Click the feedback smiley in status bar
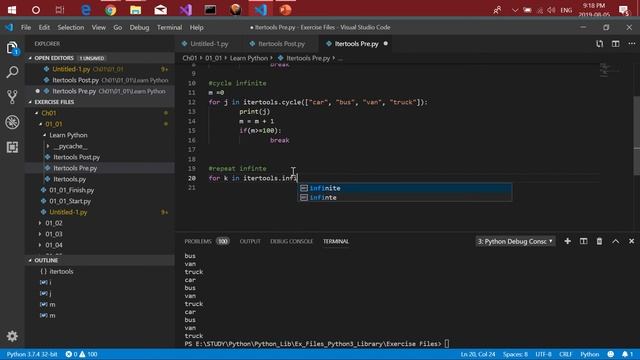Image resolution: width=640 pixels, height=360 pixels. pos(611,354)
